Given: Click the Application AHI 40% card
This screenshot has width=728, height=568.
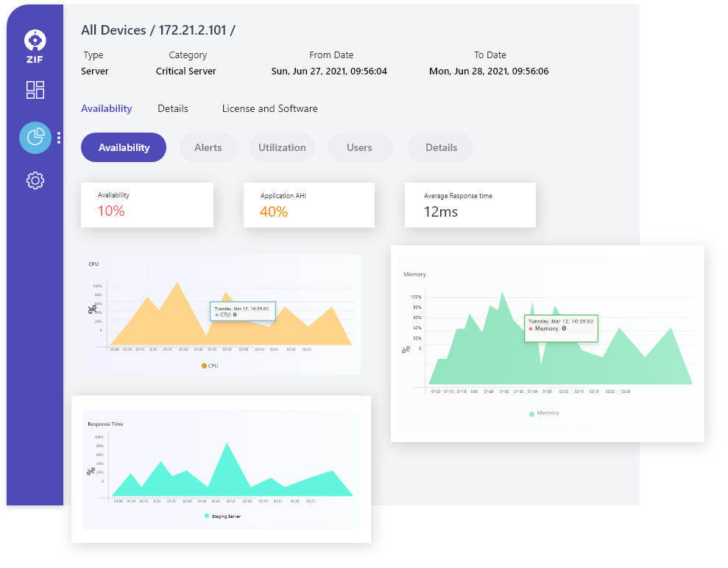Looking at the screenshot, I should pyautogui.click(x=308, y=205).
